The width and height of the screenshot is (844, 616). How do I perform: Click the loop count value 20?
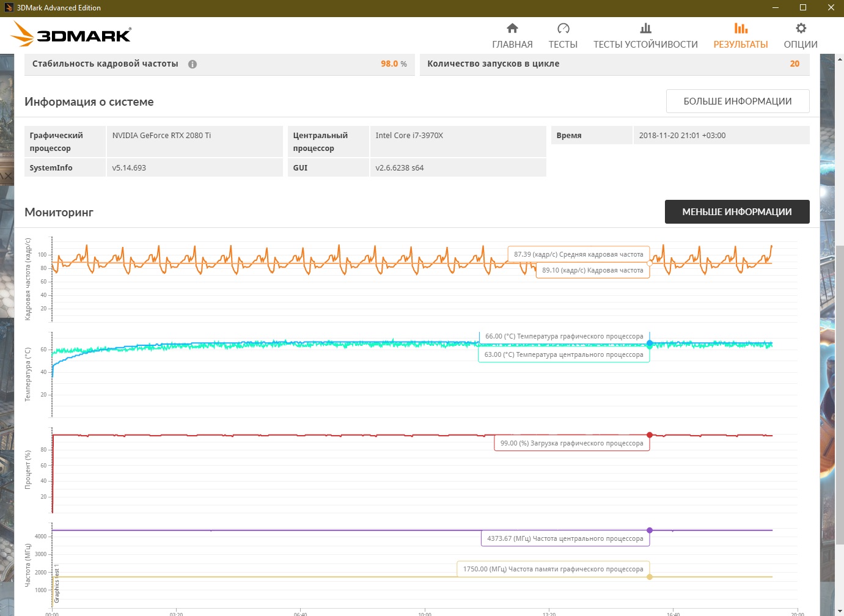tap(794, 64)
